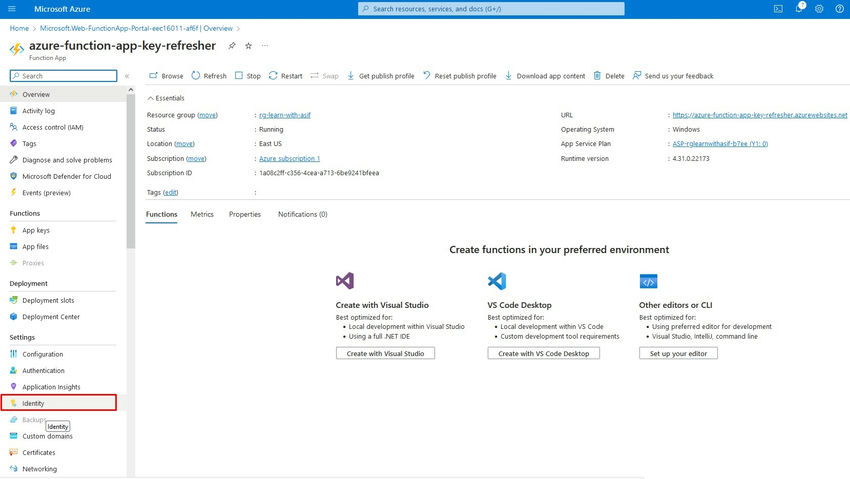Viewport: 850px width, 479px height.
Task: Open Overview in the left menu
Action: click(63, 94)
